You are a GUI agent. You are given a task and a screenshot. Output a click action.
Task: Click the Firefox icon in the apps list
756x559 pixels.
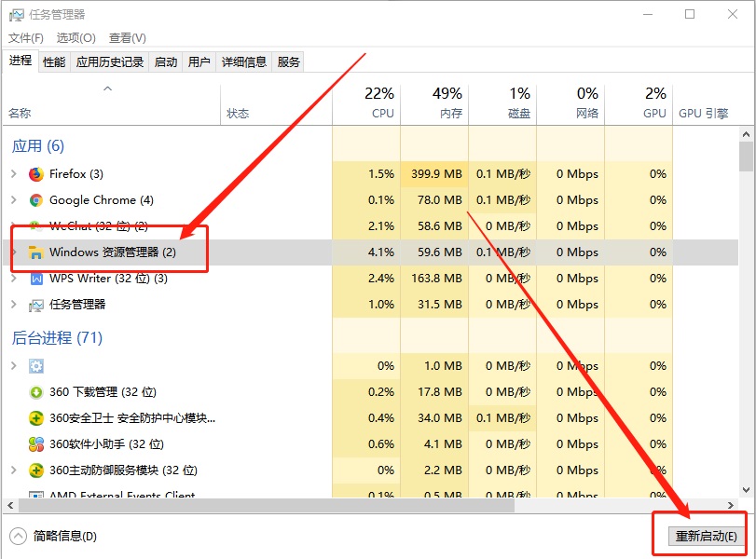click(x=36, y=174)
